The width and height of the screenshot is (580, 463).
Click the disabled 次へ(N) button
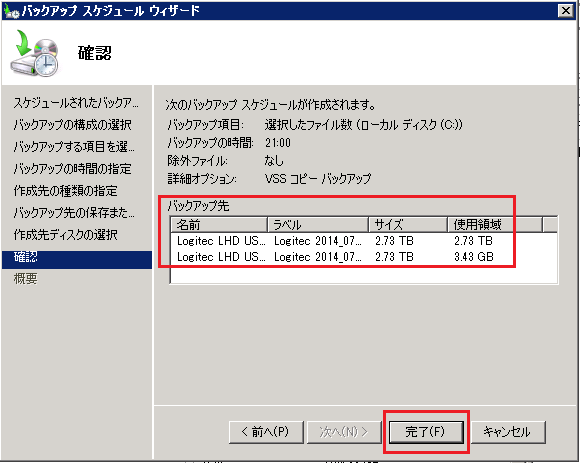pos(344,432)
